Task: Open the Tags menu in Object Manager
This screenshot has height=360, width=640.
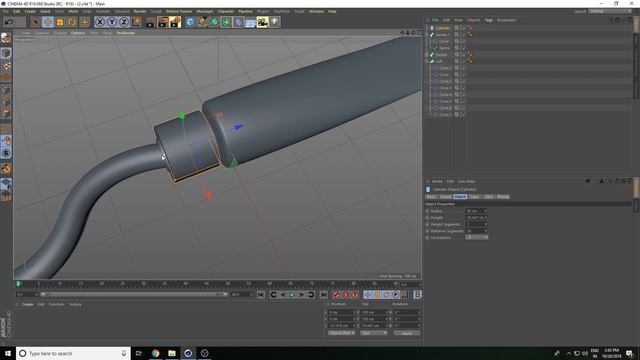Action: [489, 20]
